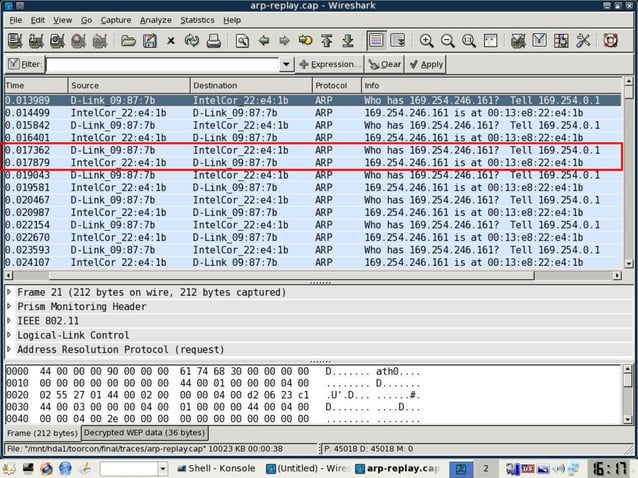Go back with the left arrow icon

(263, 41)
